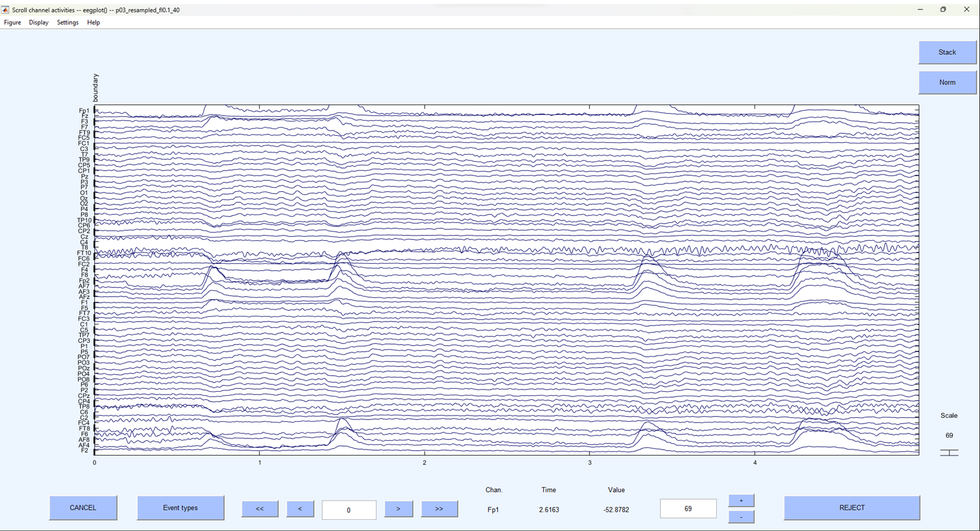The image size is (980, 531).
Task: Jump backward using the << button
Action: click(260, 509)
